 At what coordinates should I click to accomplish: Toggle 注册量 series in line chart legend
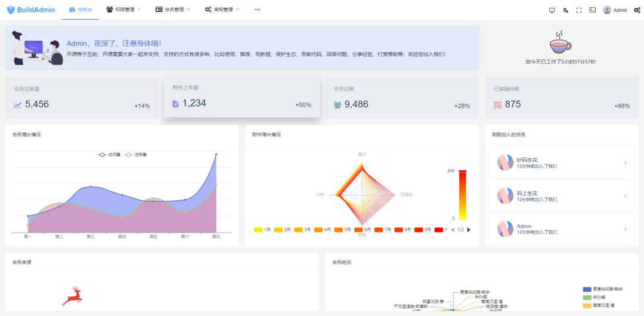tap(135, 154)
